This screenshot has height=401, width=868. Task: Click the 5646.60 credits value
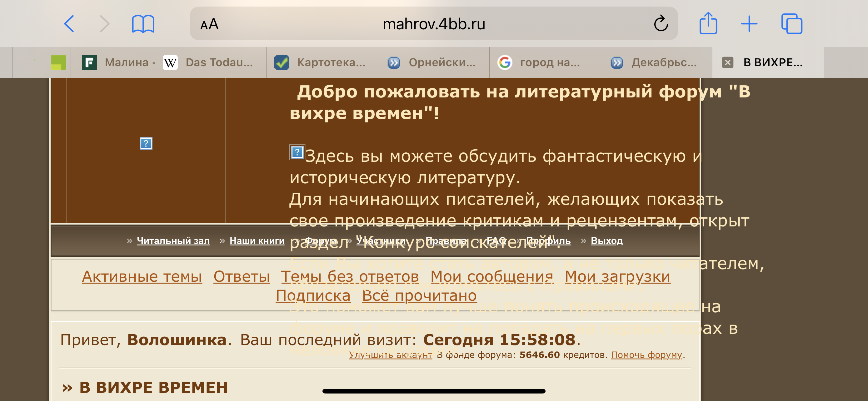pos(540,355)
